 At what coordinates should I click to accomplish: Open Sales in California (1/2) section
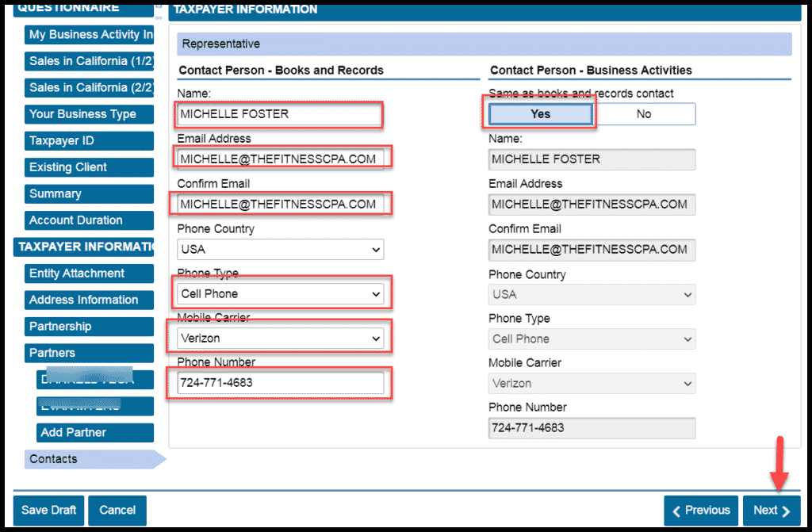[x=89, y=61]
